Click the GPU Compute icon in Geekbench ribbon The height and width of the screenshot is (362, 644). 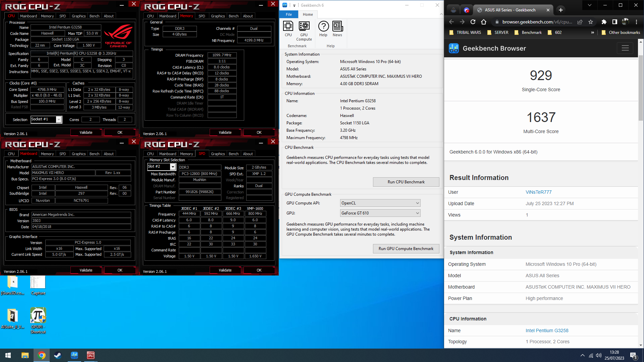[x=304, y=31]
